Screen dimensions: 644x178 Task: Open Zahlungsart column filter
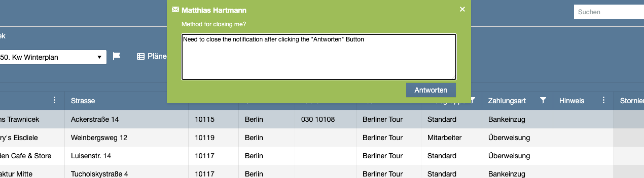(x=543, y=100)
